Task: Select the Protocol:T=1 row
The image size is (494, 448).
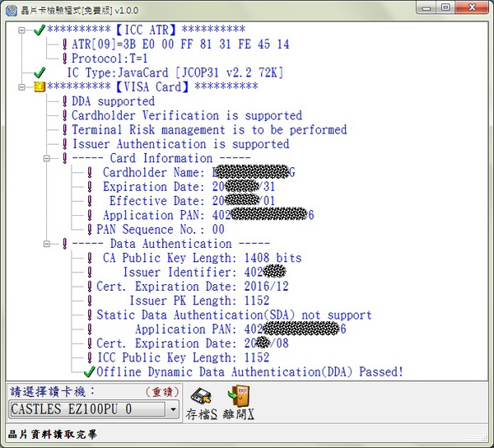Action: [110, 58]
